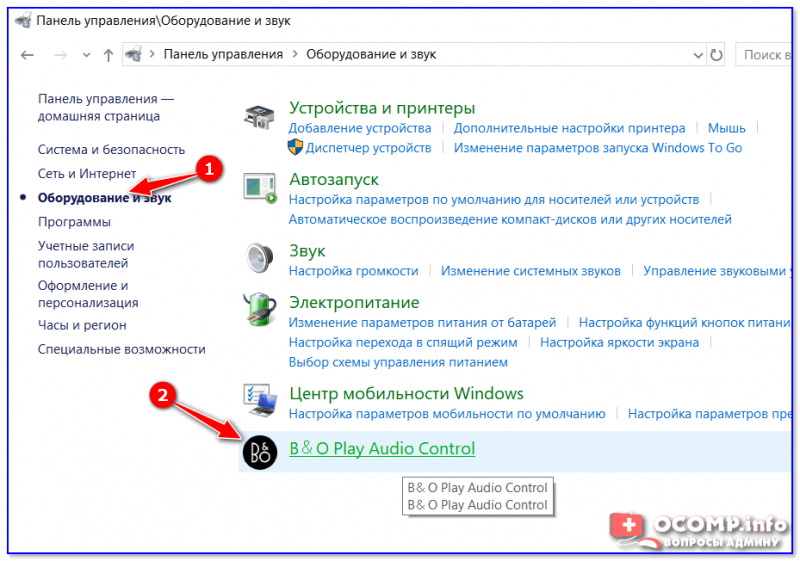Click Настройка громкости link

tap(353, 271)
